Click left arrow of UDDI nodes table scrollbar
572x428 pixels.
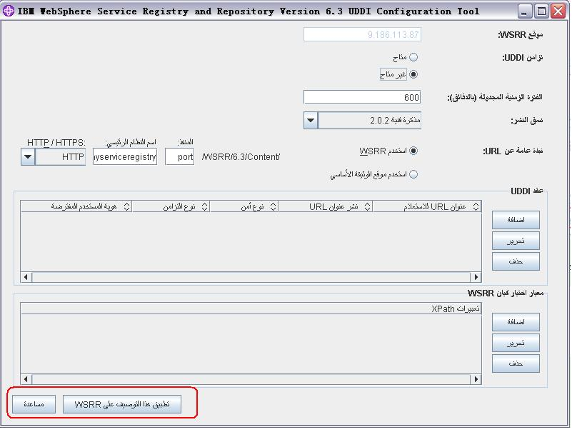(x=26, y=277)
